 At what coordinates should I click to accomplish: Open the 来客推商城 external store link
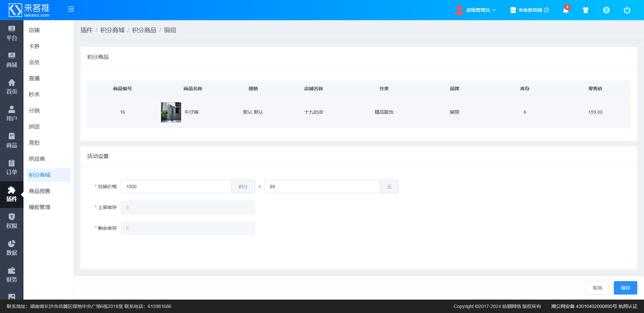pos(530,10)
